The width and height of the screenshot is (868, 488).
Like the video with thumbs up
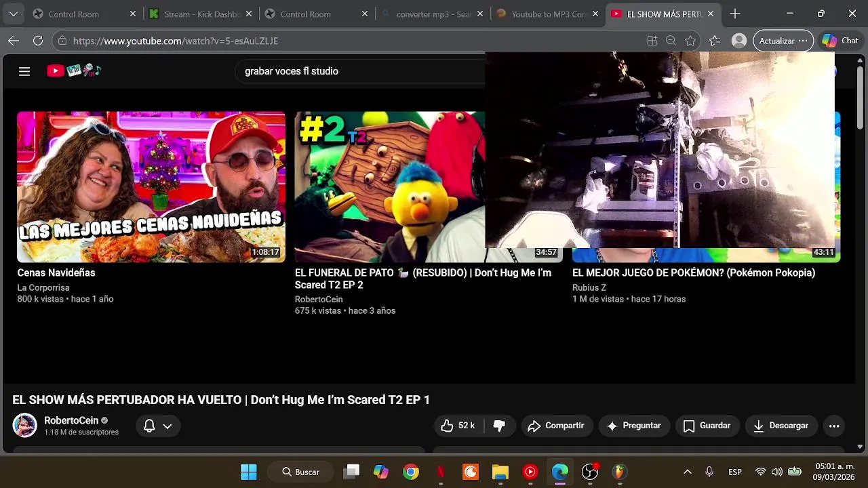[x=457, y=426]
